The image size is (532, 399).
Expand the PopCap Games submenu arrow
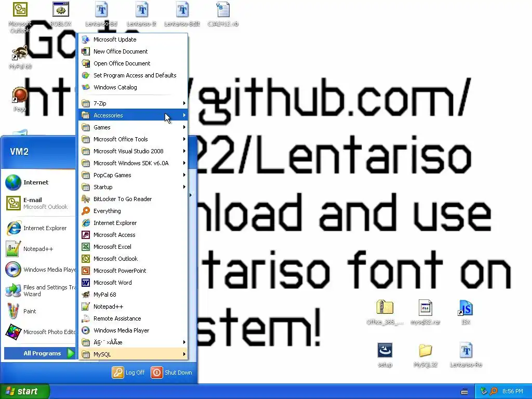184,175
